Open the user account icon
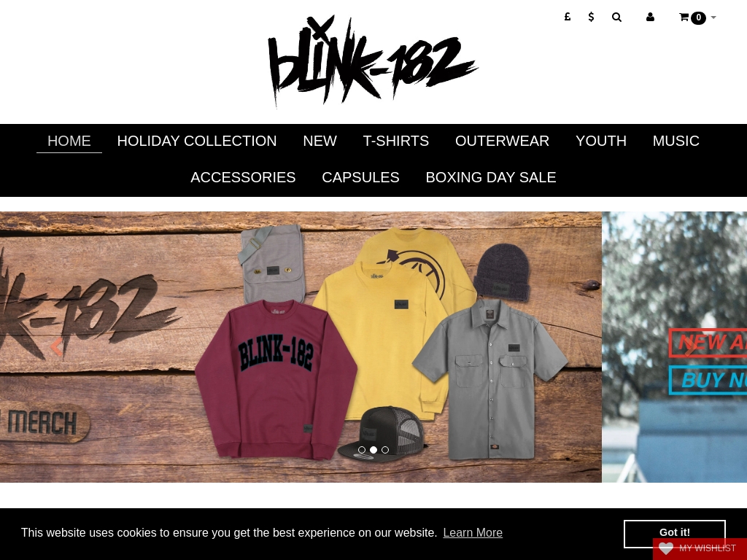747x560 pixels. tap(650, 17)
